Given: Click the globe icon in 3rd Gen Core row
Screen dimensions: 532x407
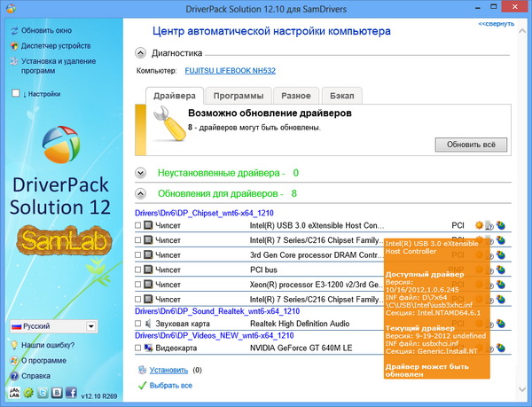Looking at the screenshot, I should (x=500, y=254).
